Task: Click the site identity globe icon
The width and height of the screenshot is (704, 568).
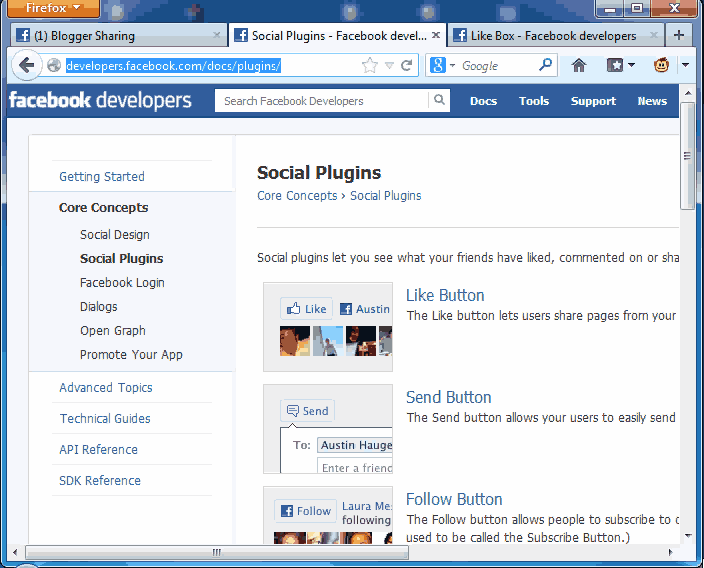Action: 54,66
